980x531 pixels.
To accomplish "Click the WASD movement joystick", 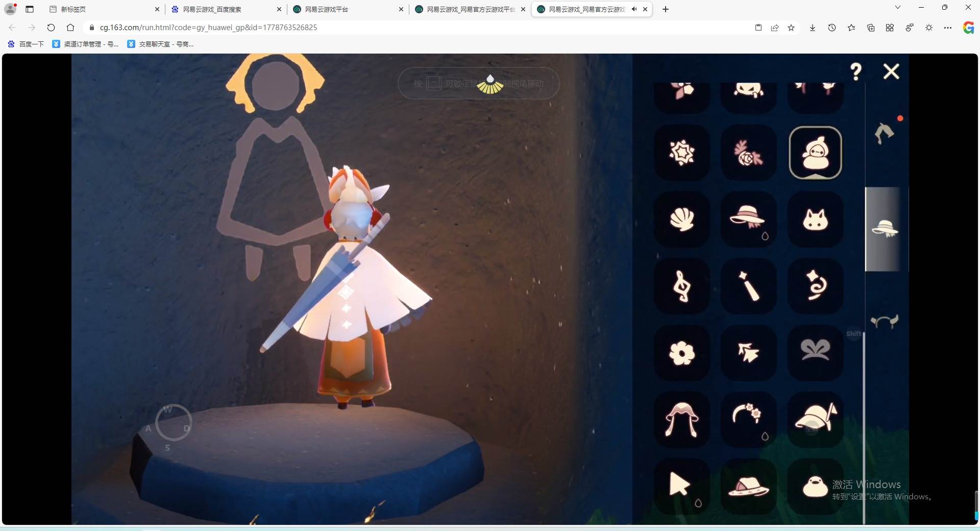I will [x=173, y=423].
